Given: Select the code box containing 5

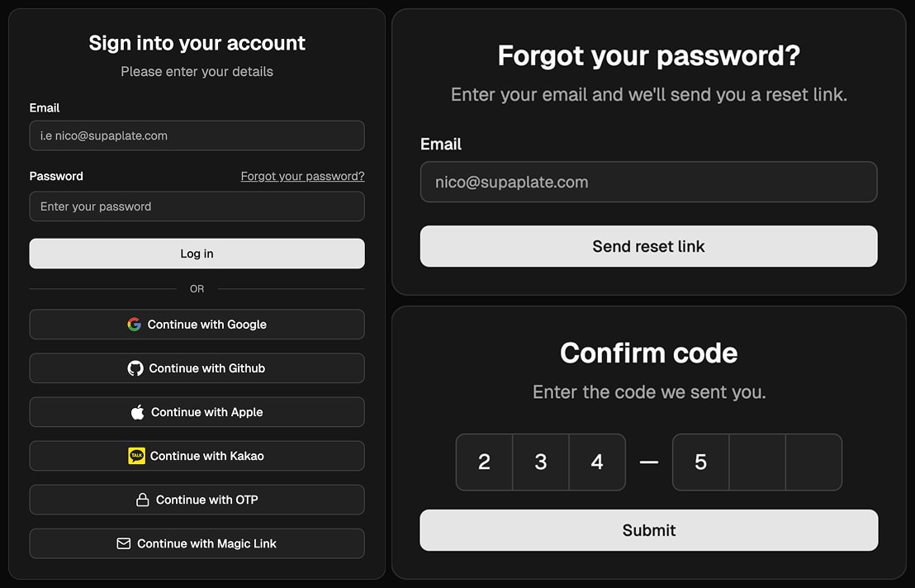Looking at the screenshot, I should coord(701,462).
